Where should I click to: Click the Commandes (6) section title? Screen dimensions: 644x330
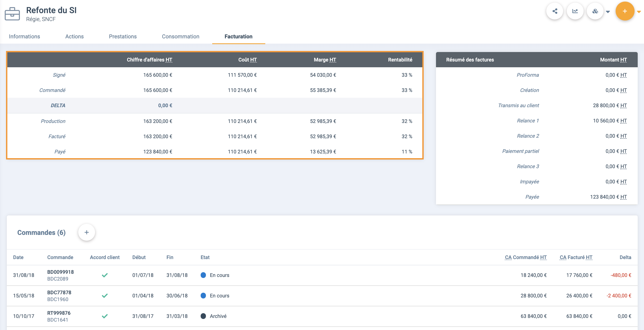pos(41,233)
